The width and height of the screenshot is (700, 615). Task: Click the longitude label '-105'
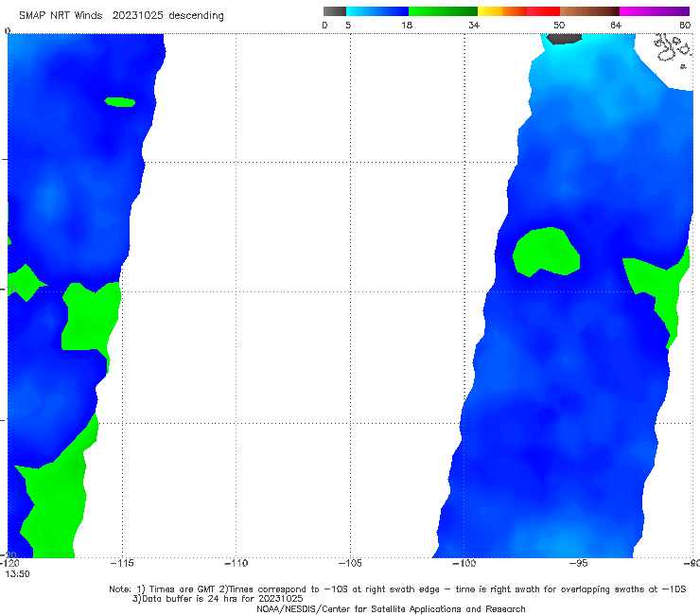click(x=350, y=563)
